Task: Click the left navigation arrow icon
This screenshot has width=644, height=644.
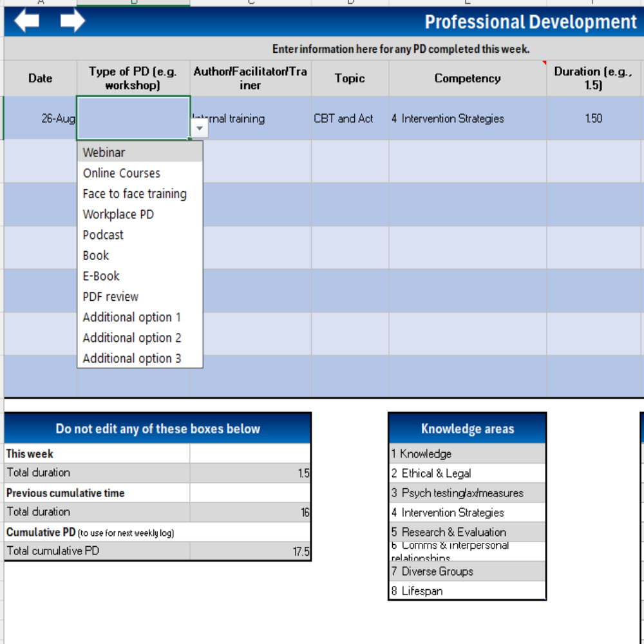Action: pyautogui.click(x=26, y=20)
